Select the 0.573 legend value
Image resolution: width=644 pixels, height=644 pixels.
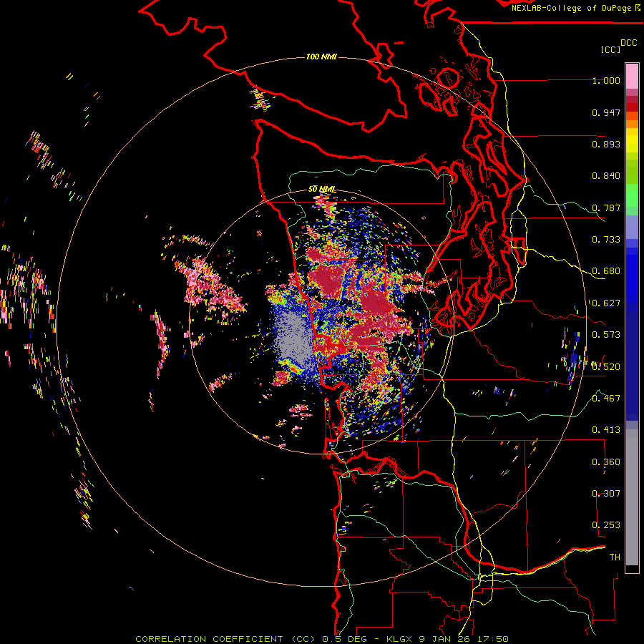(x=606, y=335)
